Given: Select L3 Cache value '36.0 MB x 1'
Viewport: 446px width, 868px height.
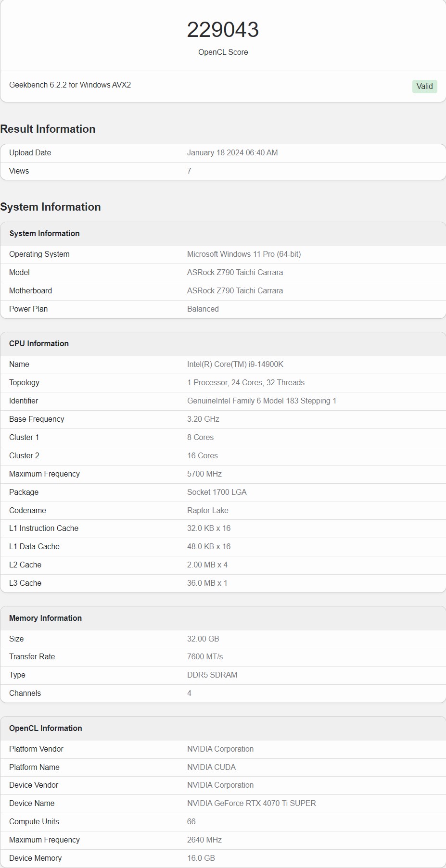Looking at the screenshot, I should coord(207,583).
